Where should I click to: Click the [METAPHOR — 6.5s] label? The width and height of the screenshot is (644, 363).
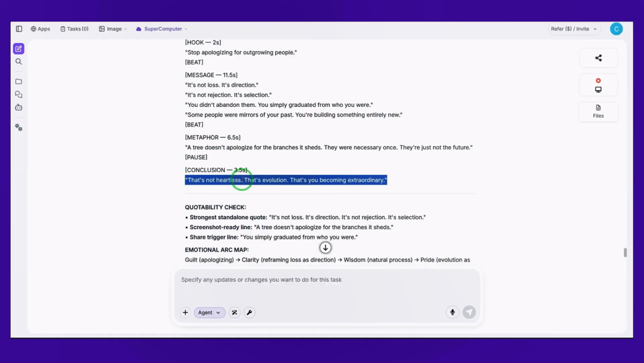point(213,137)
